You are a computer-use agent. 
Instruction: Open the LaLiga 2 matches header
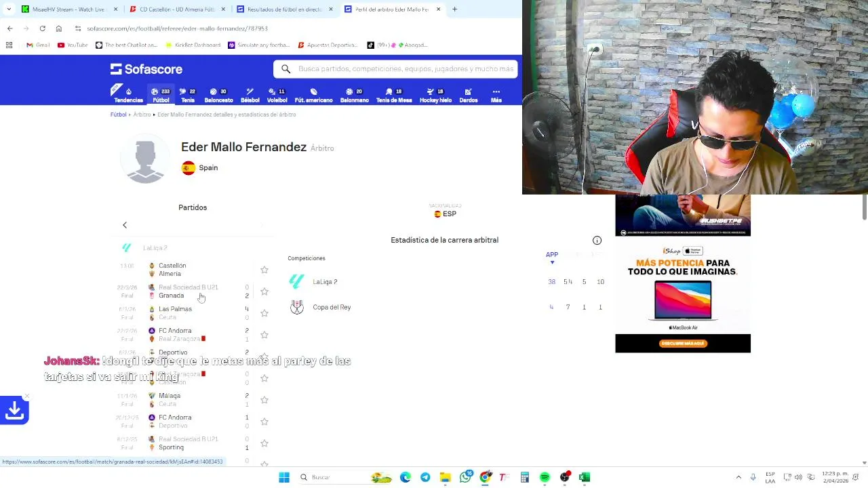(x=155, y=248)
